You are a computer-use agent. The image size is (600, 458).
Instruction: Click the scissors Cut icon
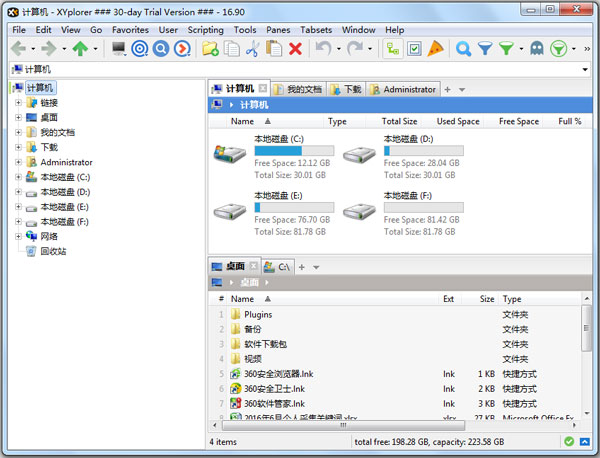pos(252,48)
